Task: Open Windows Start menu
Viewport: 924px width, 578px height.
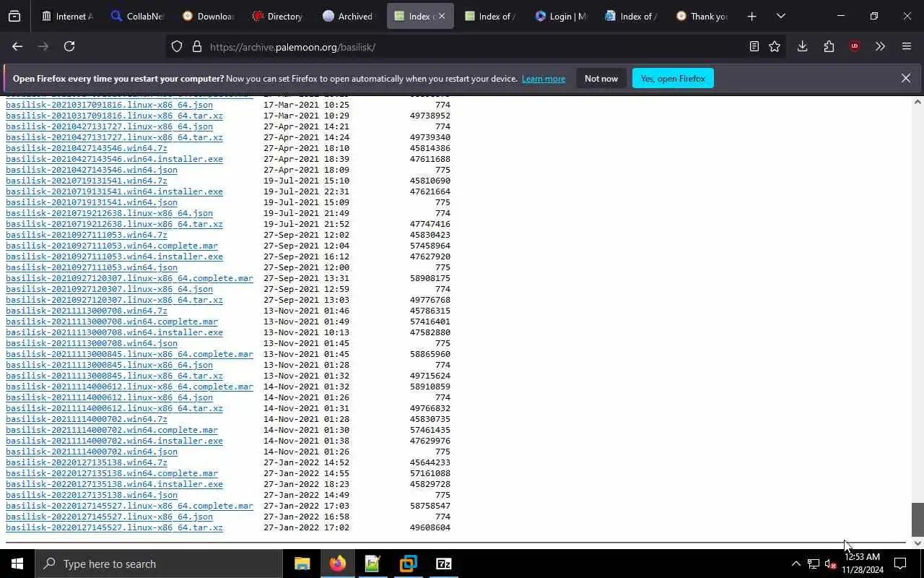Action: click(17, 564)
